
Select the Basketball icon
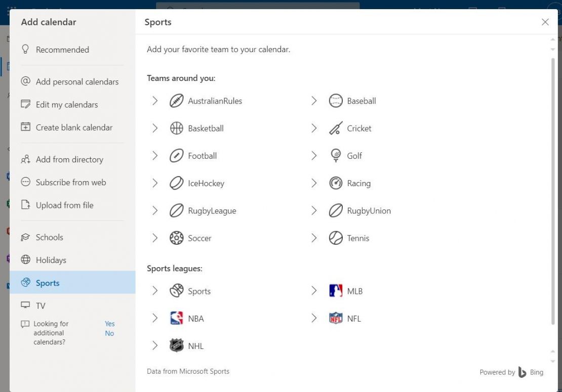(177, 128)
